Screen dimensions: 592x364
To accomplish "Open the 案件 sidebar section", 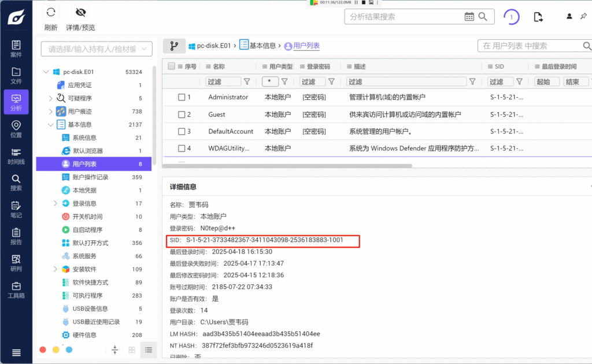I will click(x=16, y=49).
